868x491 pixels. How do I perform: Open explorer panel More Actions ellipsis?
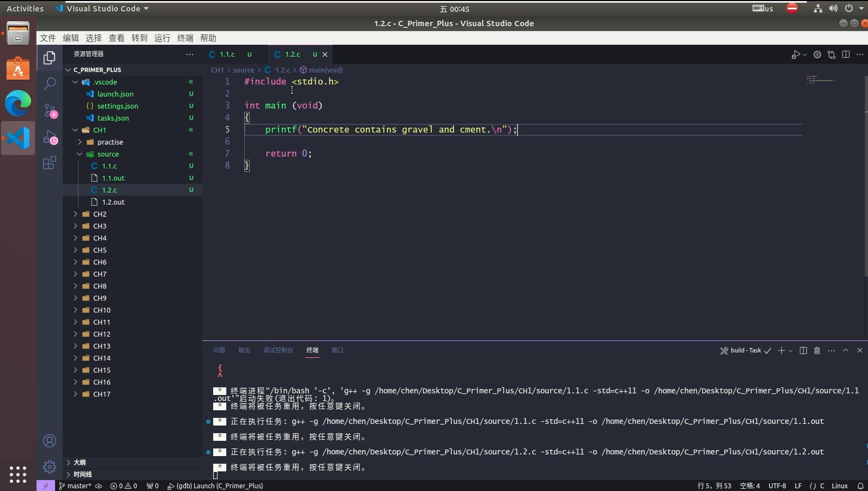click(190, 54)
